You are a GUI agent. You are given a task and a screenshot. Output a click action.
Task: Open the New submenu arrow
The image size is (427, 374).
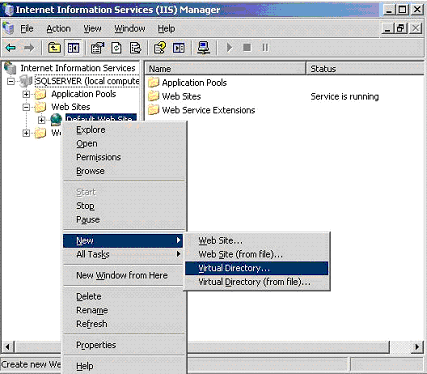[x=179, y=240]
